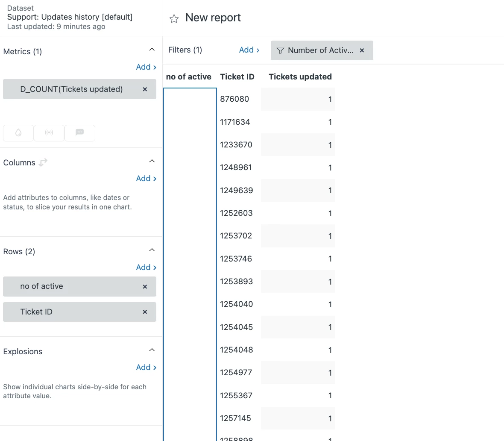
Task: Click ticket ID 1254045
Action: pos(236,327)
